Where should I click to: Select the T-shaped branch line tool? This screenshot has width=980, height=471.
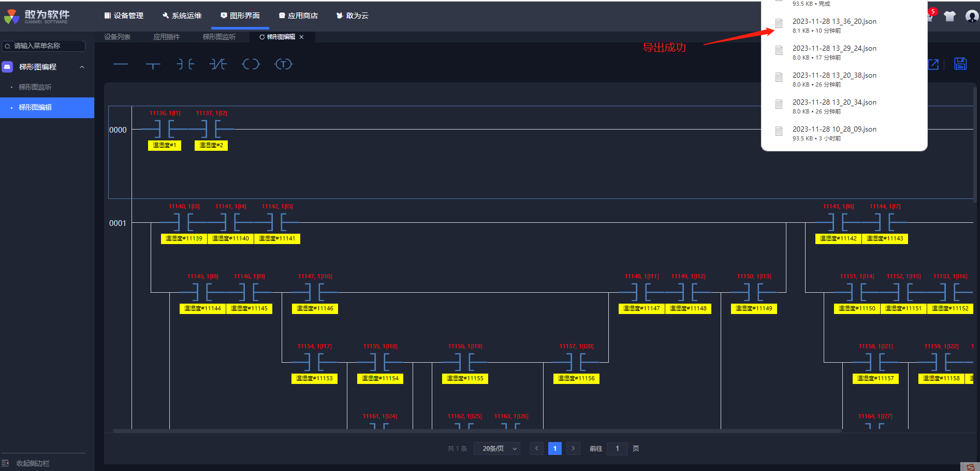click(x=153, y=65)
